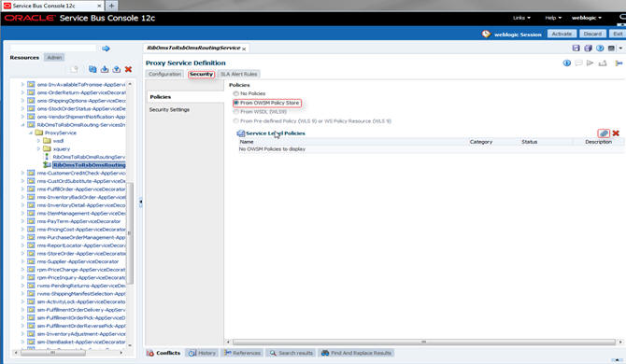Screen dimensions: 626x364
Task: Select the From WSDL (WLS9) radio button
Action: pyautogui.click(x=236, y=112)
